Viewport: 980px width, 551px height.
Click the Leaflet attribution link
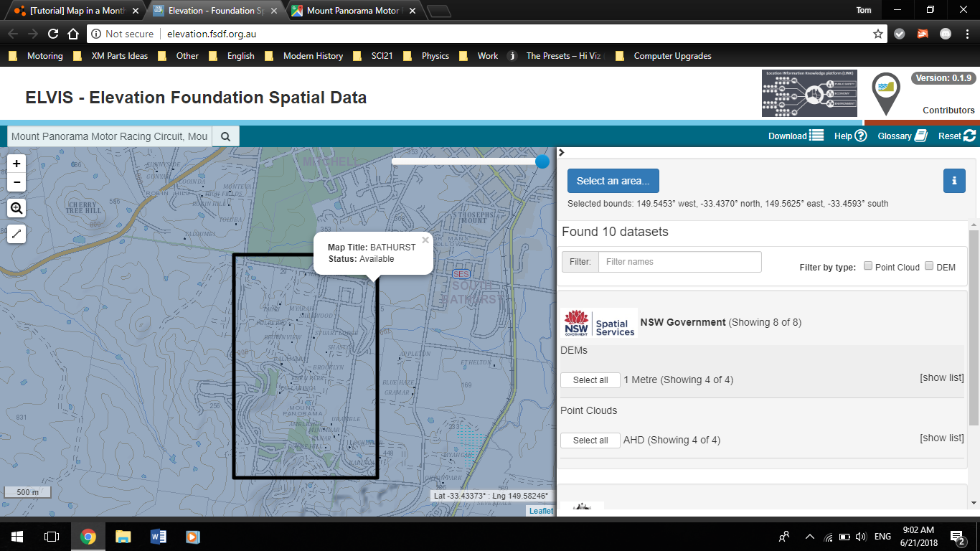(x=541, y=511)
